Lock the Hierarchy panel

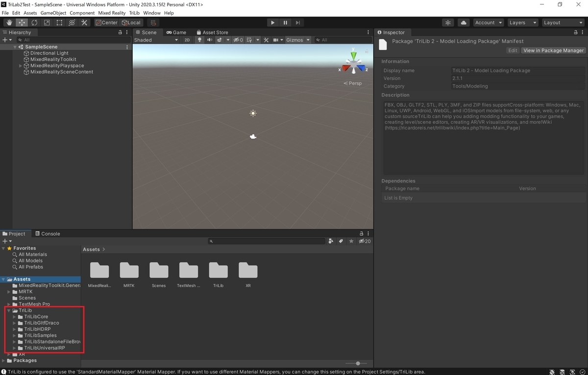120,32
